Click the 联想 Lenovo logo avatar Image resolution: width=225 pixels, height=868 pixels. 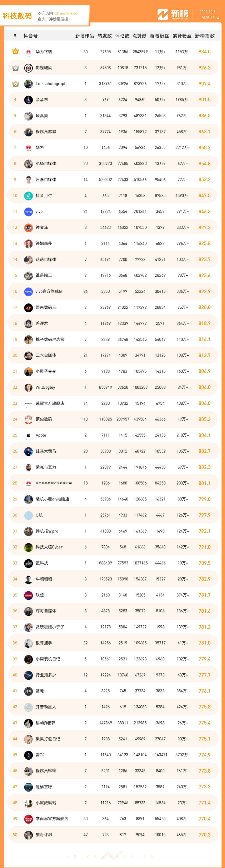[x=28, y=595]
